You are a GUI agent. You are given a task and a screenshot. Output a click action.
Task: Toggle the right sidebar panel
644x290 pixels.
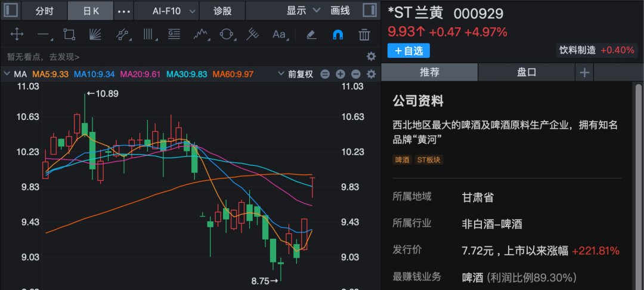pyautogui.click(x=369, y=11)
